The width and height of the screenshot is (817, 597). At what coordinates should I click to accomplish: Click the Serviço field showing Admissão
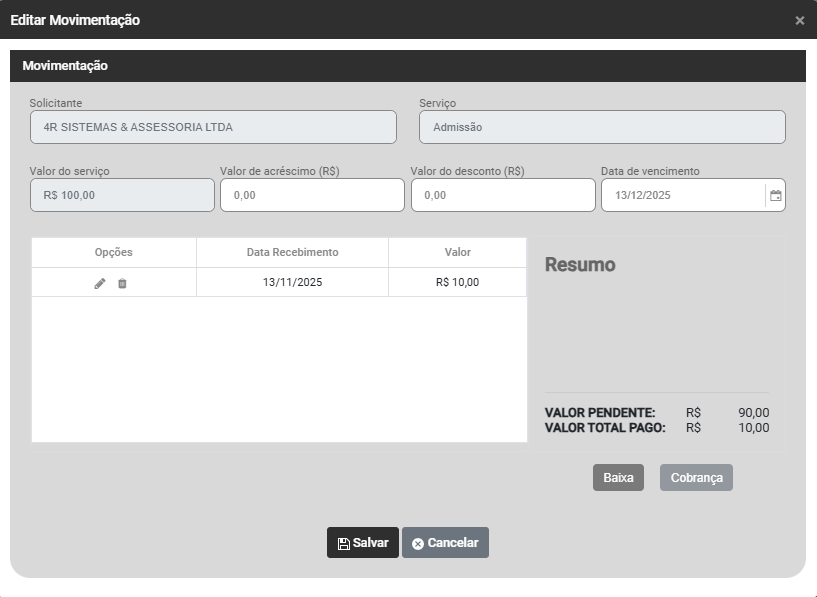602,127
